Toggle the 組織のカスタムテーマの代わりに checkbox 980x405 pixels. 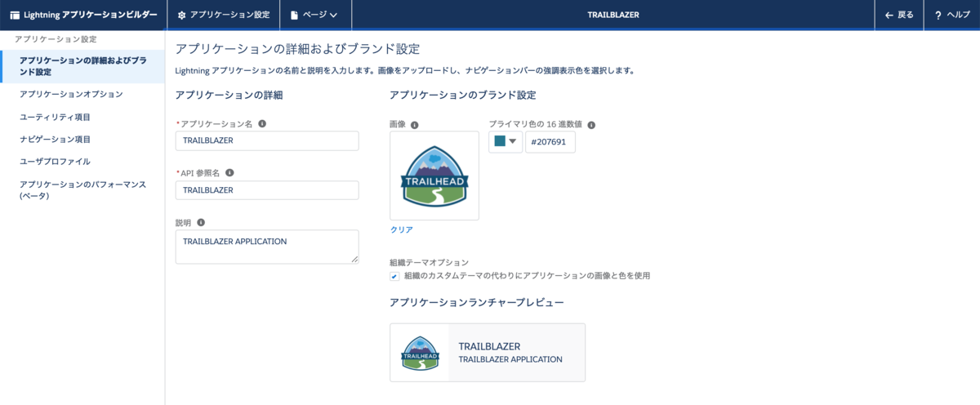(x=395, y=276)
